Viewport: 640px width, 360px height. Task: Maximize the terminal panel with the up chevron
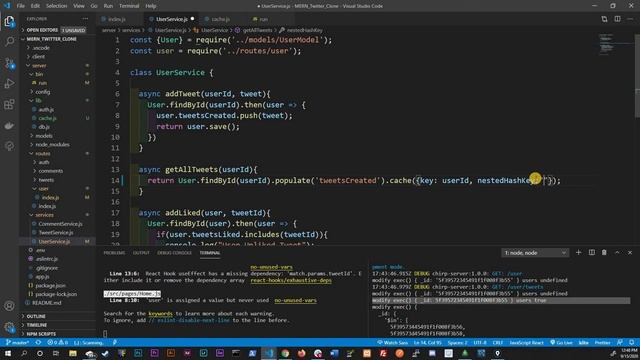click(617, 253)
